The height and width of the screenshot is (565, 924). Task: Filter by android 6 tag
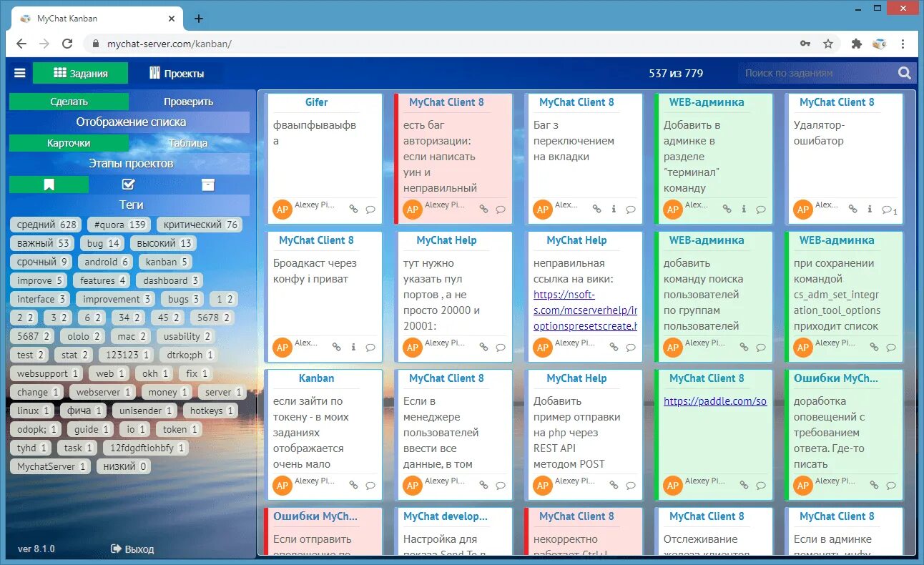pyautogui.click(x=106, y=262)
